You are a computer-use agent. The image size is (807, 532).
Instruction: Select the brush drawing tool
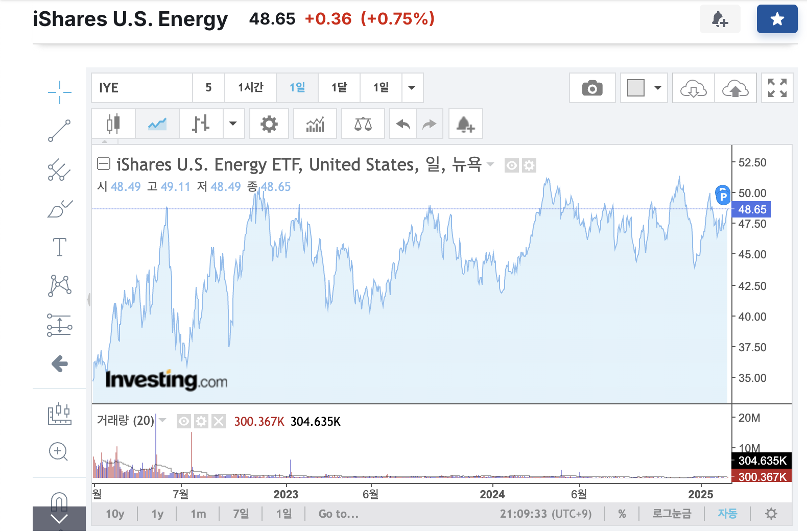tap(60, 208)
